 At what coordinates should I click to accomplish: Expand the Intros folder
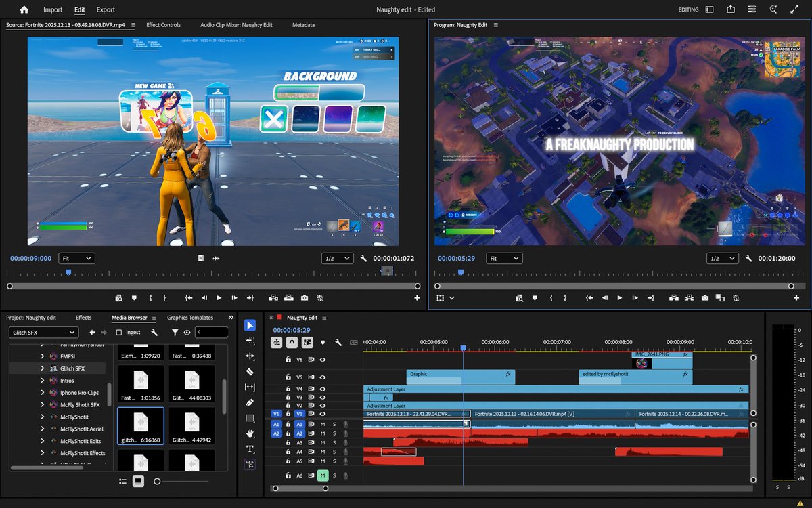43,381
